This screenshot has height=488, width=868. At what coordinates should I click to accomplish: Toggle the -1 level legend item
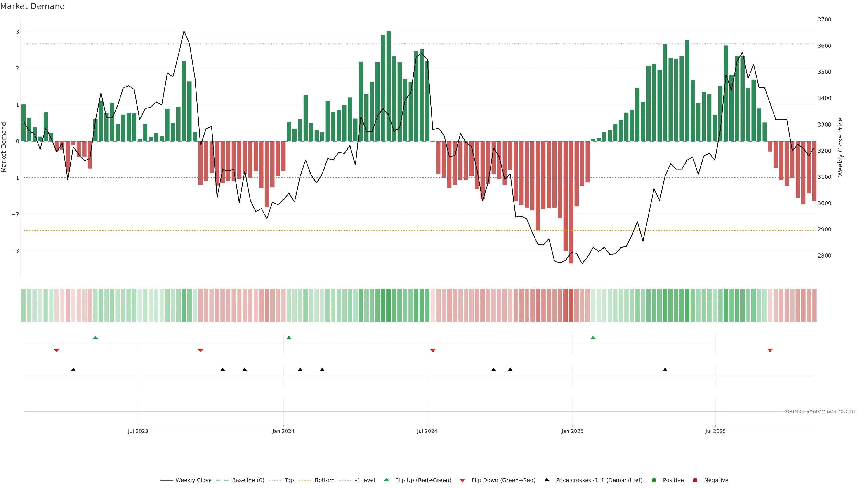coord(365,480)
